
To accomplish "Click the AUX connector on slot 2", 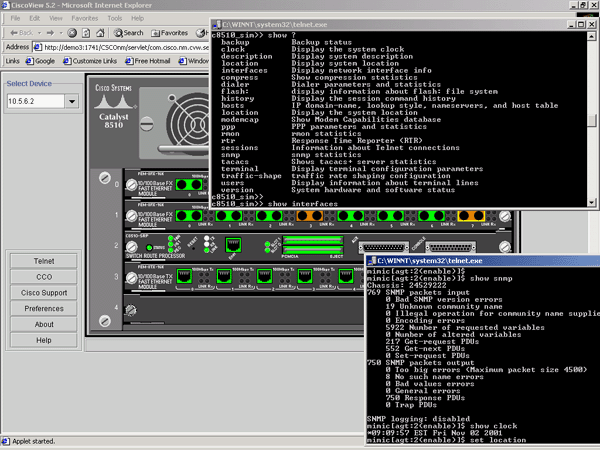I will point(383,248).
